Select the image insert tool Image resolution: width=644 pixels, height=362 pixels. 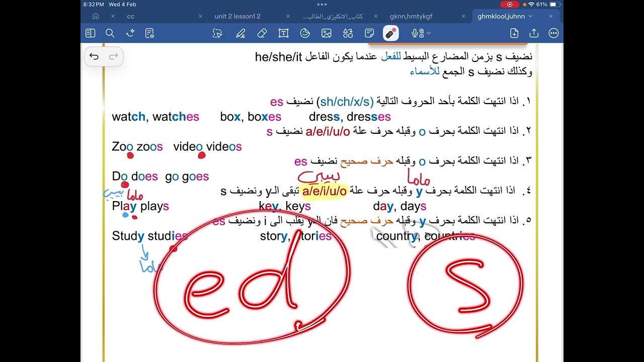click(x=327, y=33)
